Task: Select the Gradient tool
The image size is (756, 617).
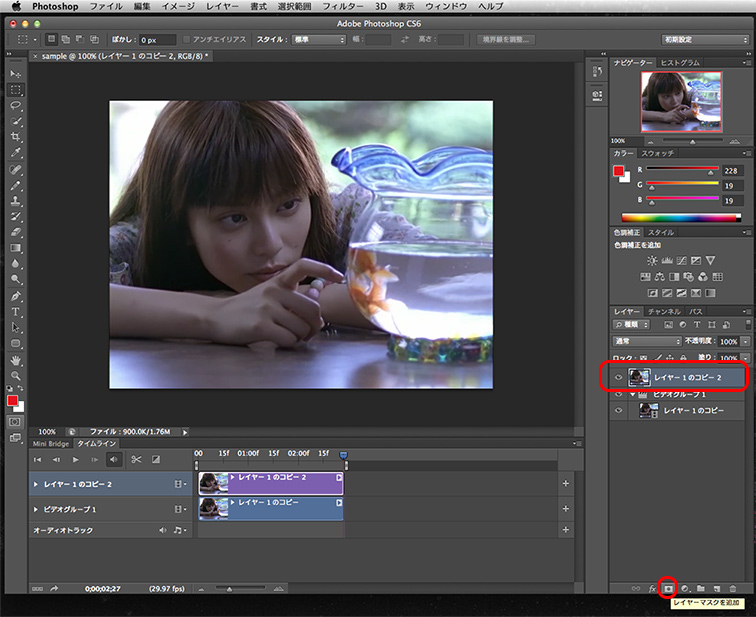Action: click(x=15, y=248)
